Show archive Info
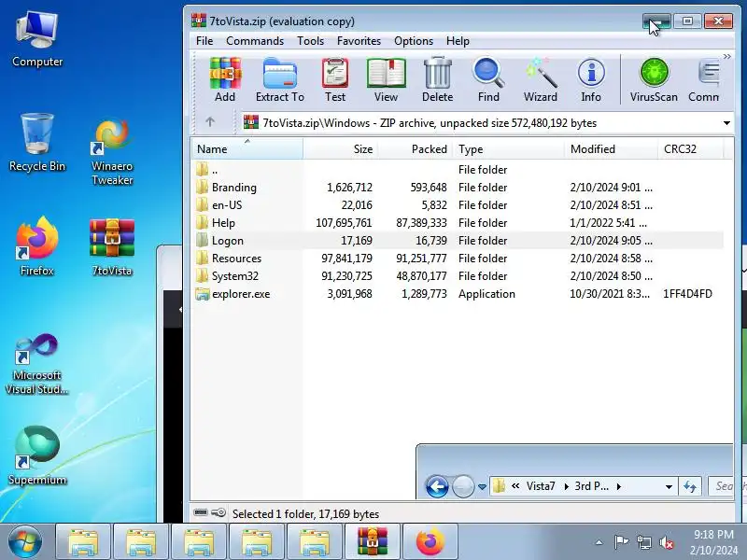Image resolution: width=747 pixels, height=560 pixels. pyautogui.click(x=591, y=79)
